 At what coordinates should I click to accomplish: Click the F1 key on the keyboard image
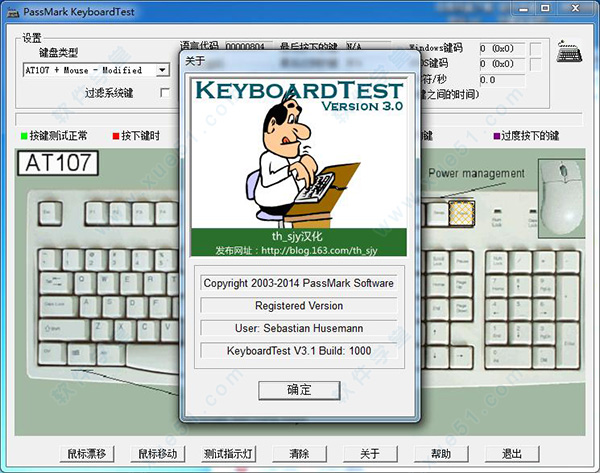pos(96,213)
